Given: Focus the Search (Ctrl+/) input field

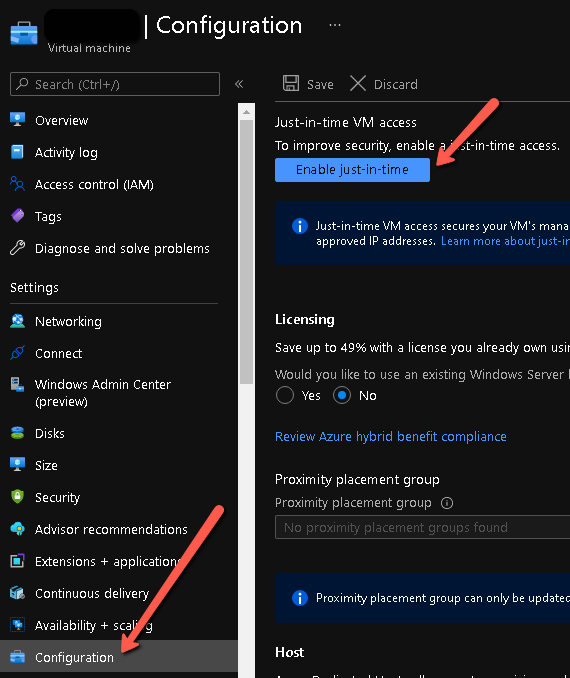Looking at the screenshot, I should (115, 84).
